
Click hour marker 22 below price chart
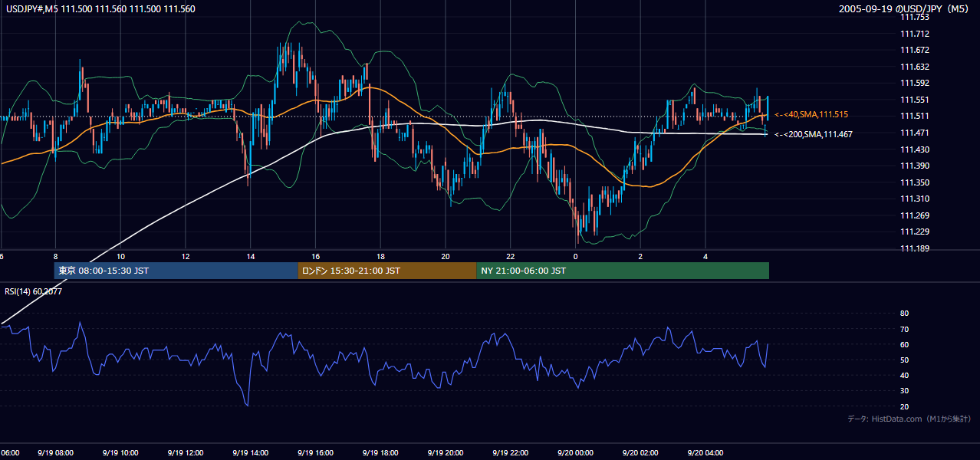[x=511, y=256]
